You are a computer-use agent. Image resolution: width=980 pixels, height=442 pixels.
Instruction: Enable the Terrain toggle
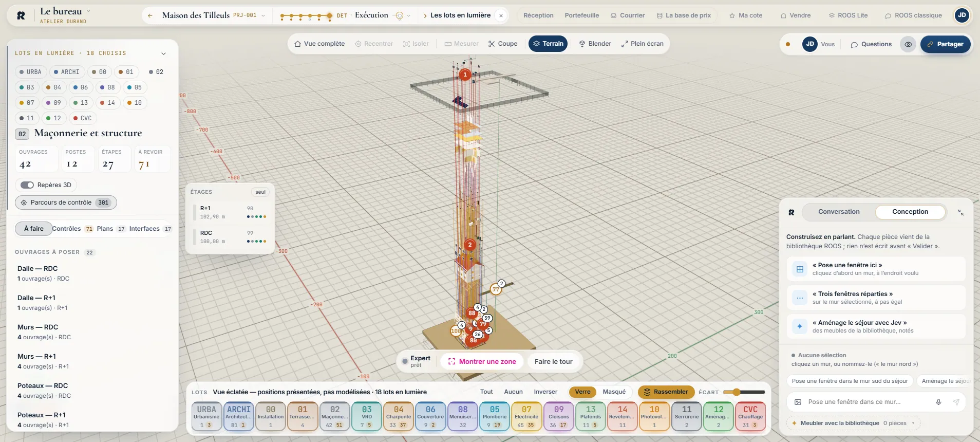point(548,44)
